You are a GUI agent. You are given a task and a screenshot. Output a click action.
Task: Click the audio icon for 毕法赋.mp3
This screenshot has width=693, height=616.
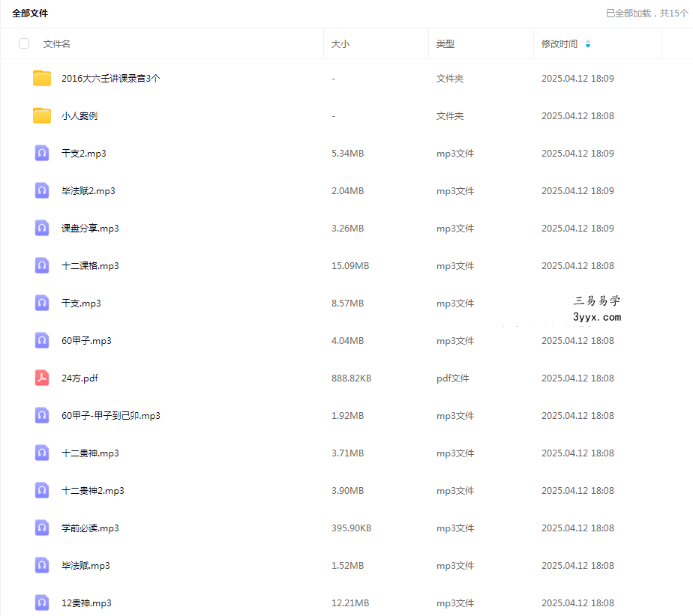pyautogui.click(x=42, y=566)
